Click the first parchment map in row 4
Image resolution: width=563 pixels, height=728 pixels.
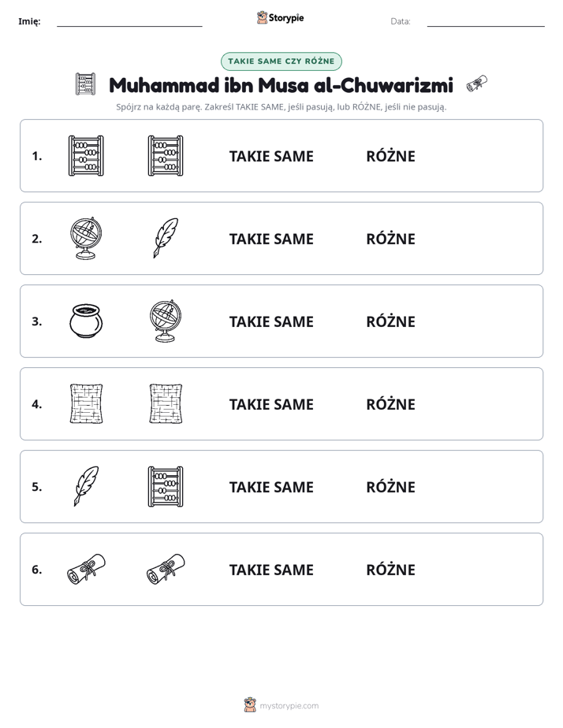(x=86, y=403)
